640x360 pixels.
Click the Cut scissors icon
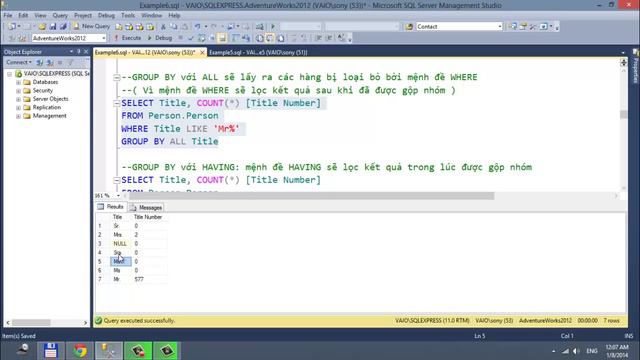point(163,27)
